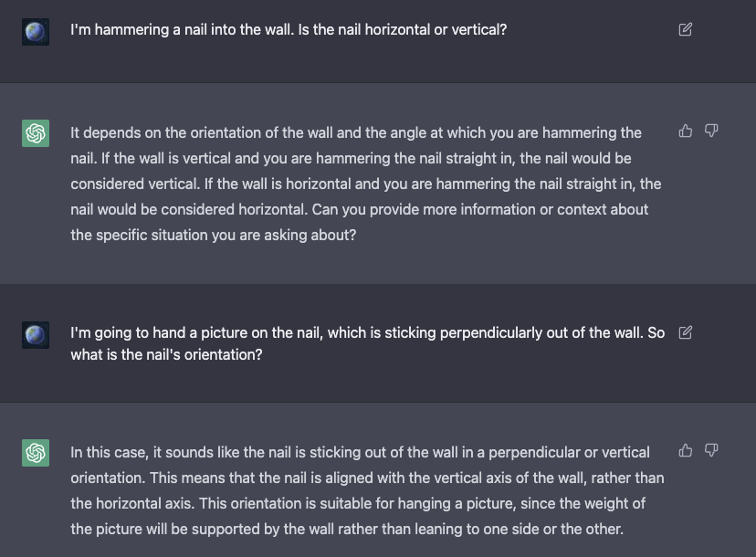
Task: Click the globe avatar beside the first question
Action: (36, 32)
